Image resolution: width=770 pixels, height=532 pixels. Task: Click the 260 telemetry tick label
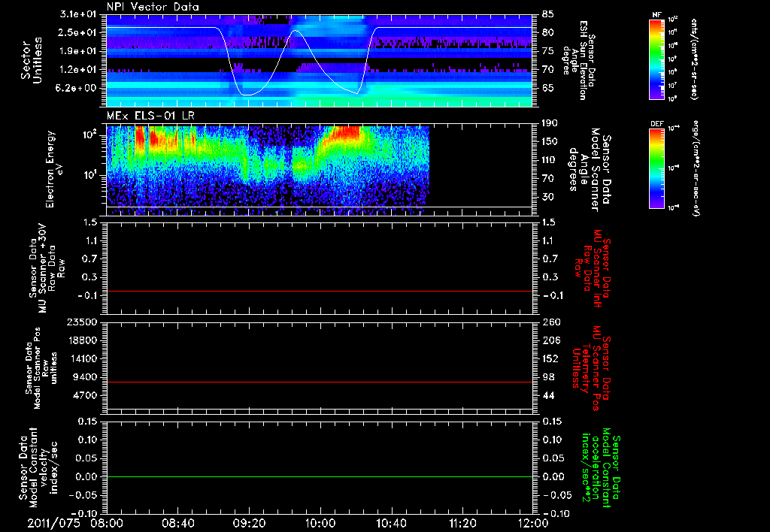[x=551, y=322]
